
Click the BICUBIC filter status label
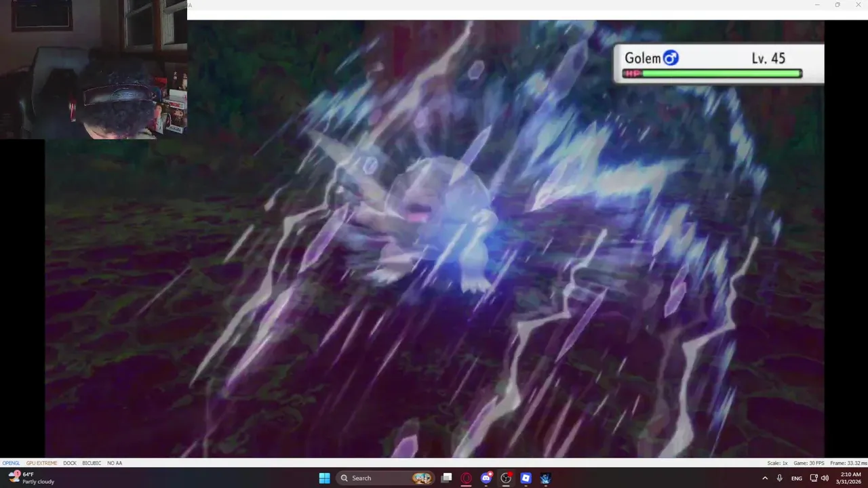pyautogui.click(x=92, y=463)
